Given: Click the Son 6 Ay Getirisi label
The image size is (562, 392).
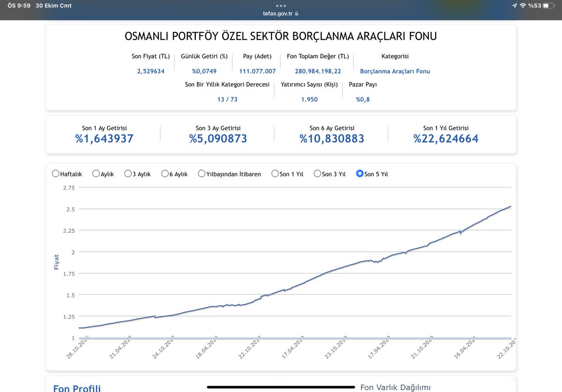Looking at the screenshot, I should pos(332,128).
